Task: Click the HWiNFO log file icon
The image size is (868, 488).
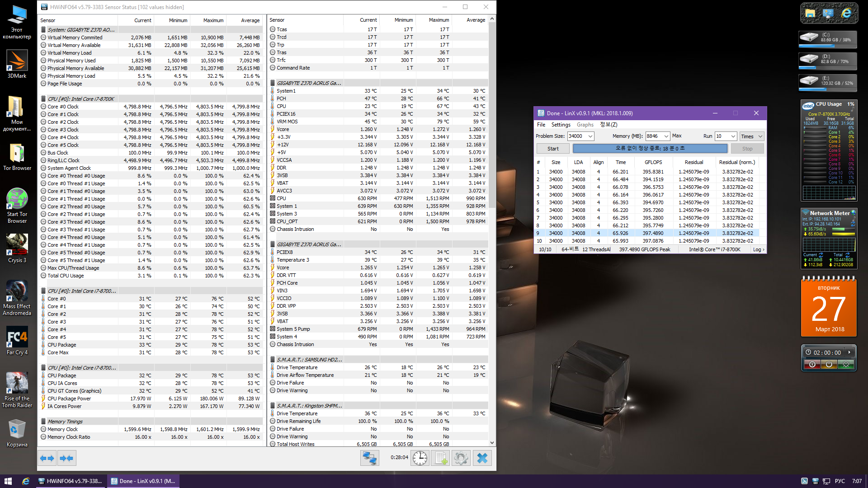Action: click(x=440, y=458)
